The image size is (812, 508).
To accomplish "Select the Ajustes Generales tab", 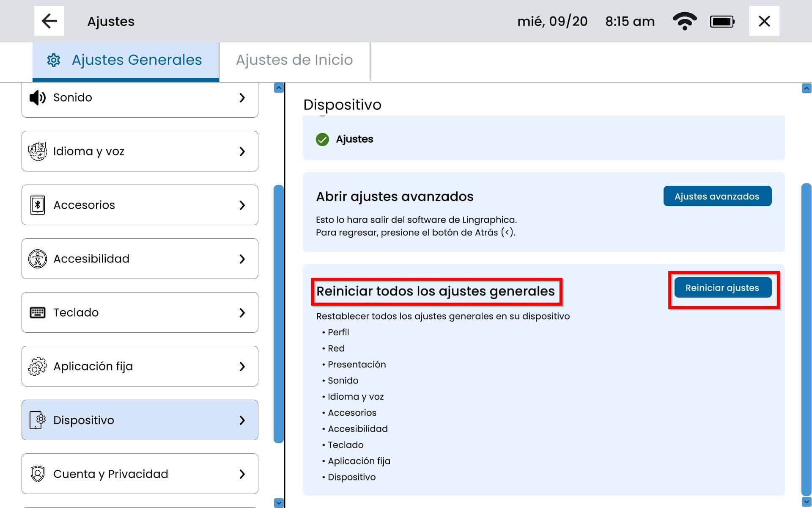I will [126, 60].
